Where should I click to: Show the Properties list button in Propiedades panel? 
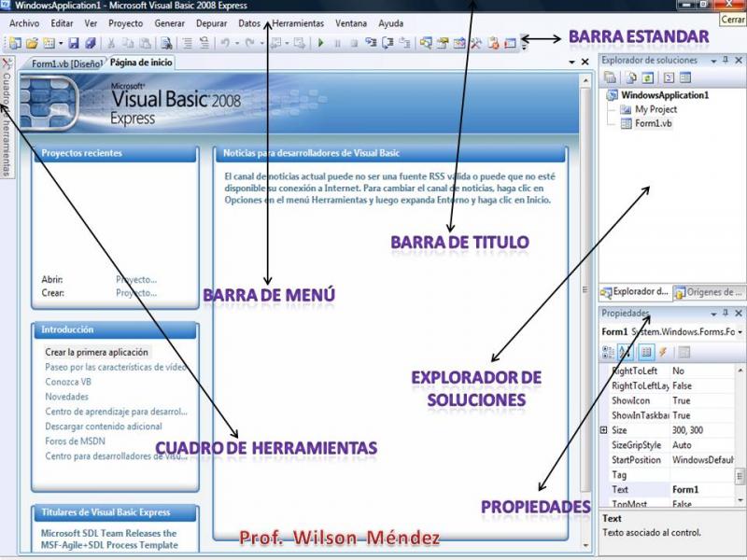point(646,353)
